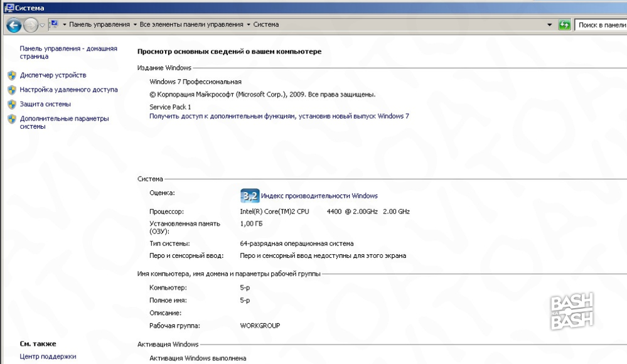Click the 64-разрядная операционная система value

[297, 244]
